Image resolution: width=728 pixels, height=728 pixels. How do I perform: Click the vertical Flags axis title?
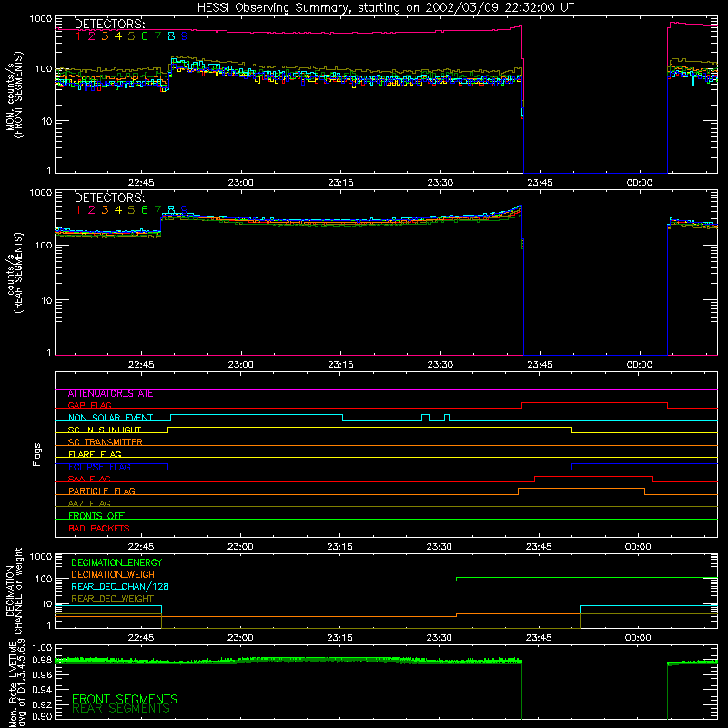pyautogui.click(x=37, y=454)
